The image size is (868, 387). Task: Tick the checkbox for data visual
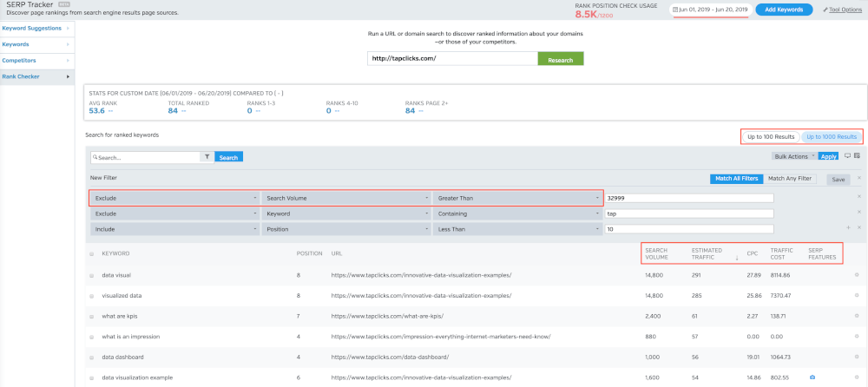92,275
